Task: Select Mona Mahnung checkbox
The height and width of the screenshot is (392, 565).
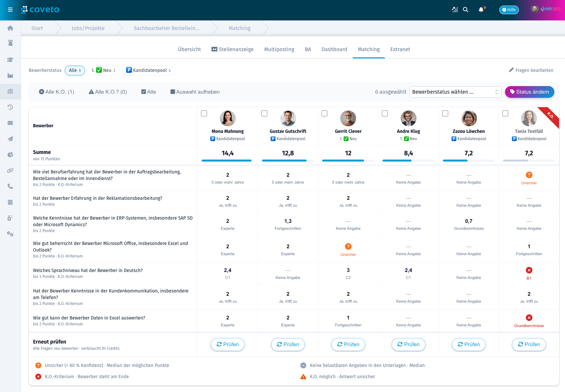Action: click(x=204, y=113)
